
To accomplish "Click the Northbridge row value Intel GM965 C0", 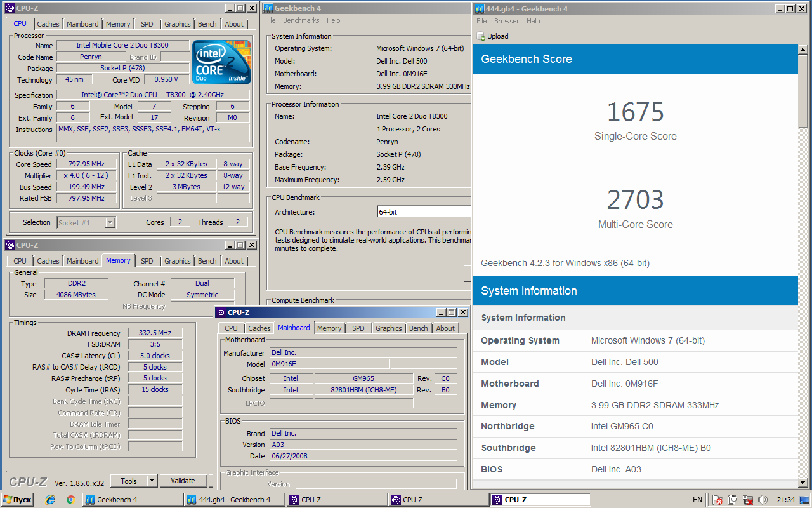I will (622, 426).
